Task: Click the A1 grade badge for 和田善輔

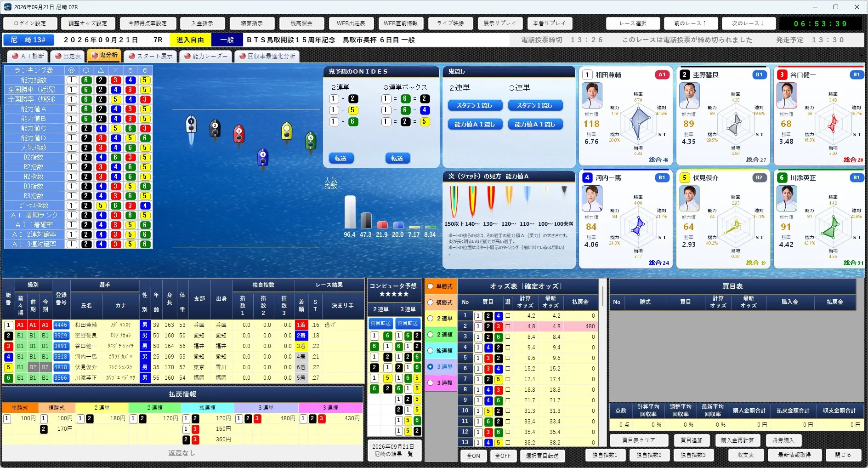Action: [662, 74]
